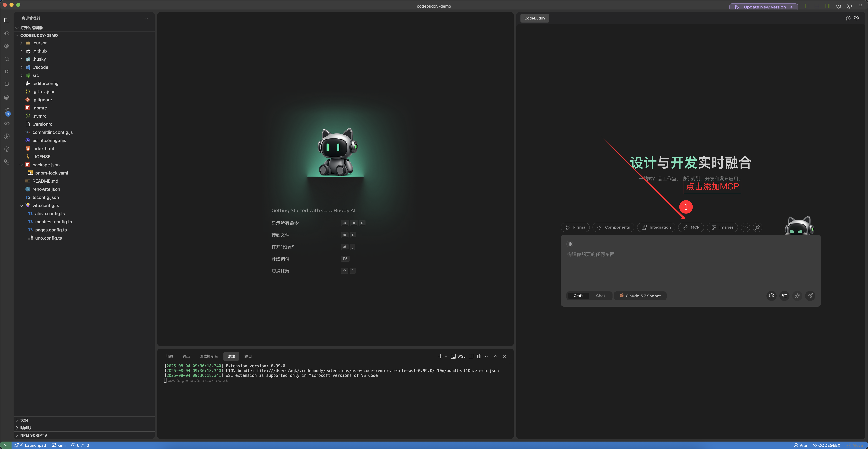Open the Extensions view in the activity bar
The image size is (868, 449).
7,110
